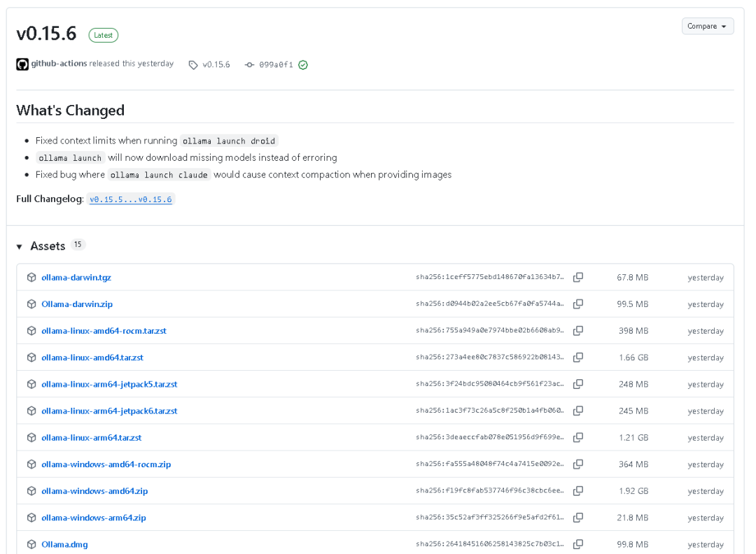The image size is (756, 554).
Task: Click package icon for ollama-windows-amd64-rocm.zip
Action: pyautogui.click(x=31, y=464)
